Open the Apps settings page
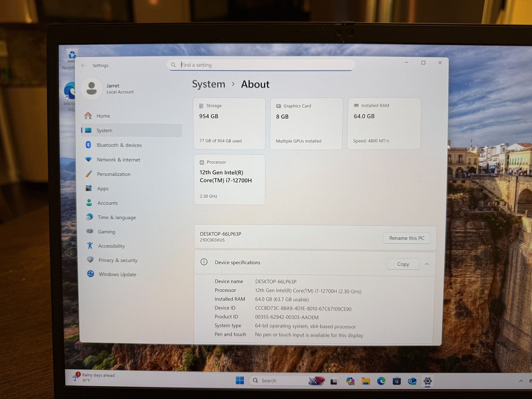 [103, 189]
